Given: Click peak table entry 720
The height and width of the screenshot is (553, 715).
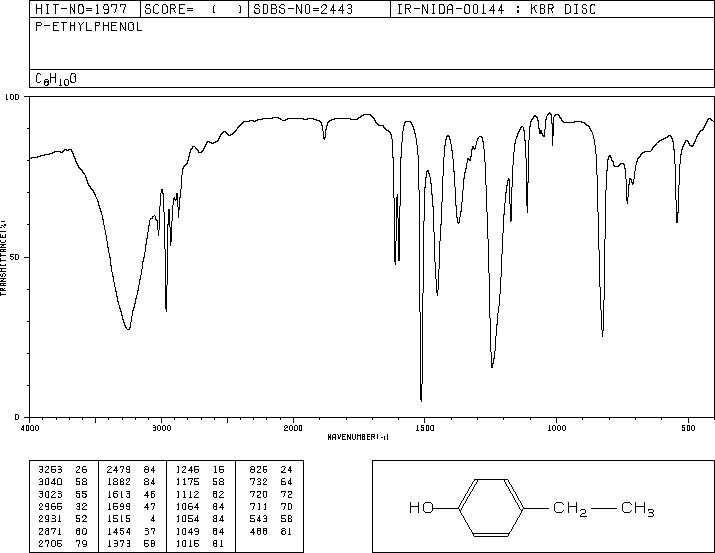Looking at the screenshot, I should tap(259, 494).
